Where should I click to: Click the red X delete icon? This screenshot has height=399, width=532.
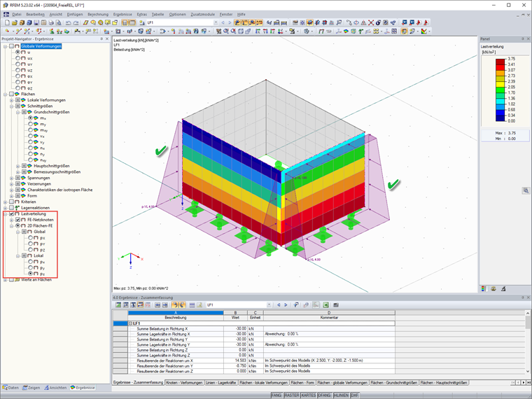tap(371, 22)
